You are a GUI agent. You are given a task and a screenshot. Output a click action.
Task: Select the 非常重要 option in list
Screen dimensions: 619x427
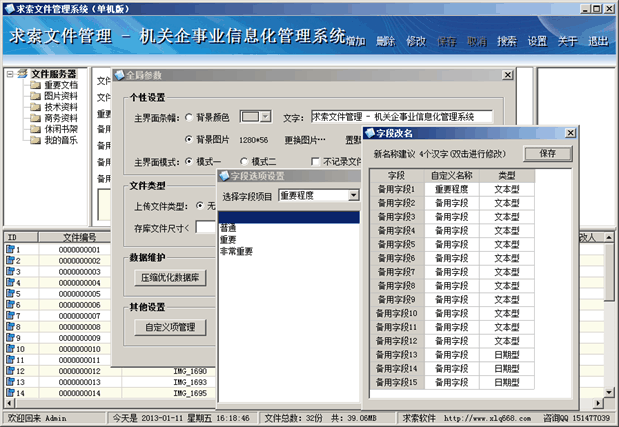236,251
